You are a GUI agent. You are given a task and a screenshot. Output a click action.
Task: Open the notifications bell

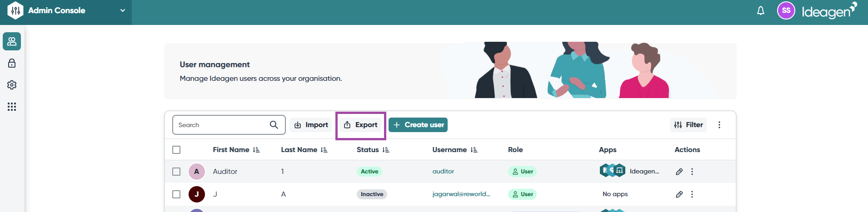pos(761,10)
